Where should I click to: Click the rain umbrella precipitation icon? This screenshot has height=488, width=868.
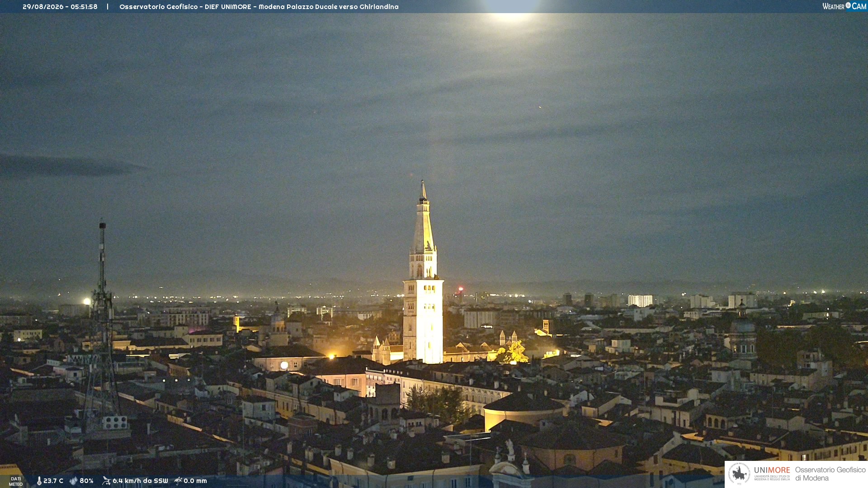click(x=178, y=481)
